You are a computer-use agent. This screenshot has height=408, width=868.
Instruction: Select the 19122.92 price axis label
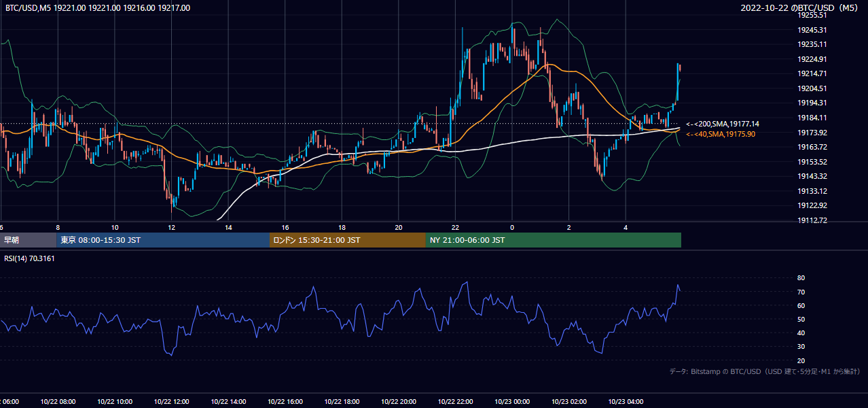click(x=812, y=205)
